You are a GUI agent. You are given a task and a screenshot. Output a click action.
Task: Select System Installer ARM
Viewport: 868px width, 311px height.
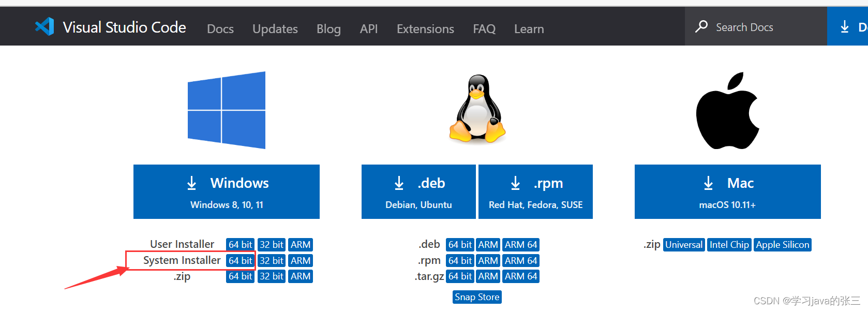(301, 261)
